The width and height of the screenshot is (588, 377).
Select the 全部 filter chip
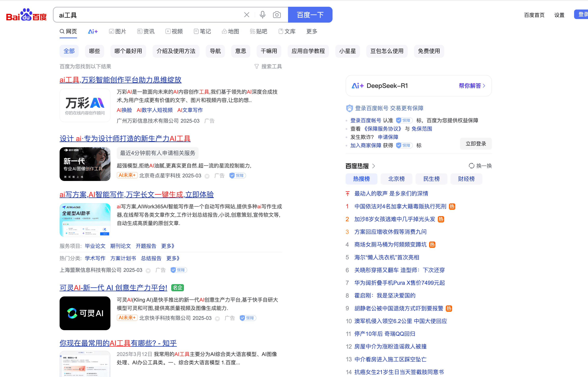69,51
